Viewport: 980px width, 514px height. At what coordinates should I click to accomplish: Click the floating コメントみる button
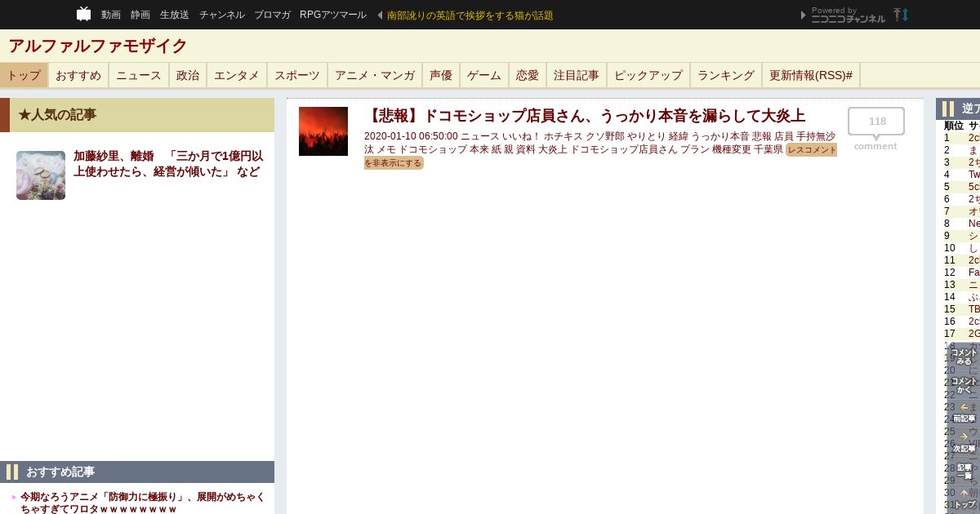pos(964,357)
